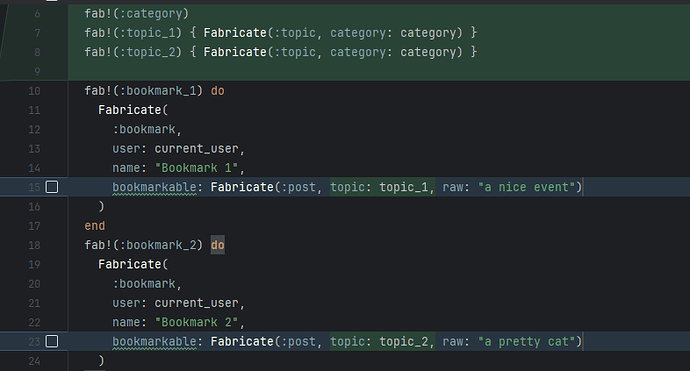This screenshot has width=690, height=371.
Task: Click 'current_user' on line 13
Action: [196, 149]
